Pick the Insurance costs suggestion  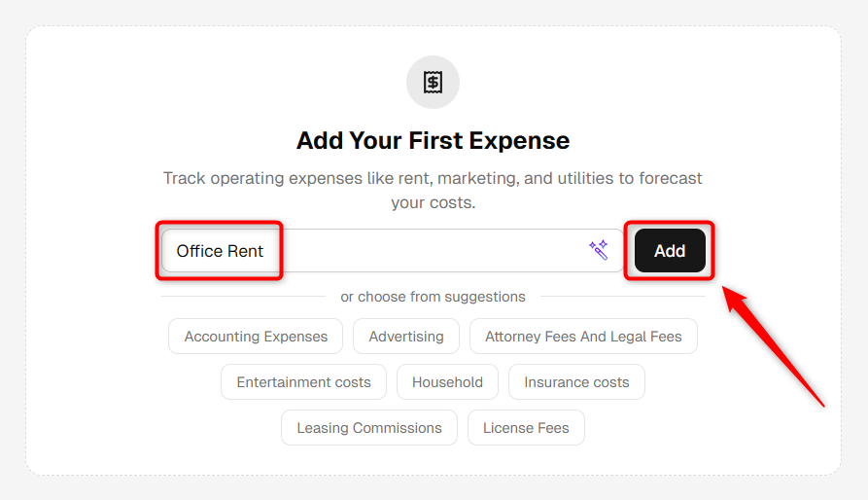tap(576, 382)
